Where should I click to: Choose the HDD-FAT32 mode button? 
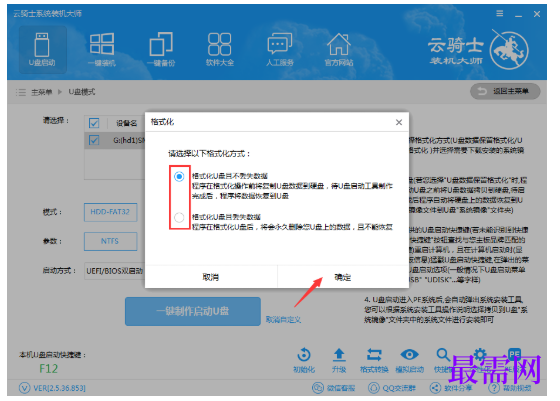[x=110, y=212]
